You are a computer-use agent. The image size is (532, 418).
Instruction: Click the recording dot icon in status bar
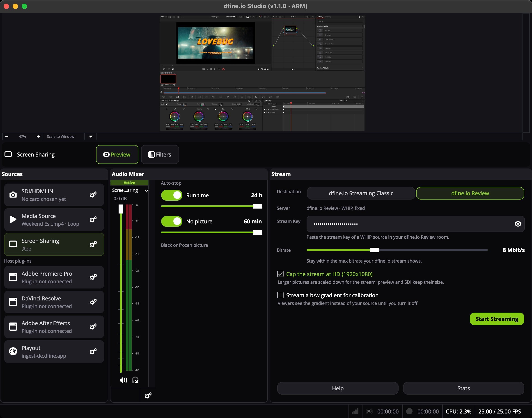(409, 411)
